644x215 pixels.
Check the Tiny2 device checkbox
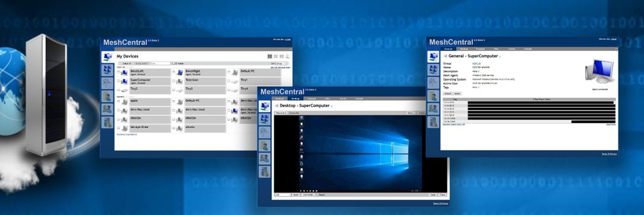[118, 90]
